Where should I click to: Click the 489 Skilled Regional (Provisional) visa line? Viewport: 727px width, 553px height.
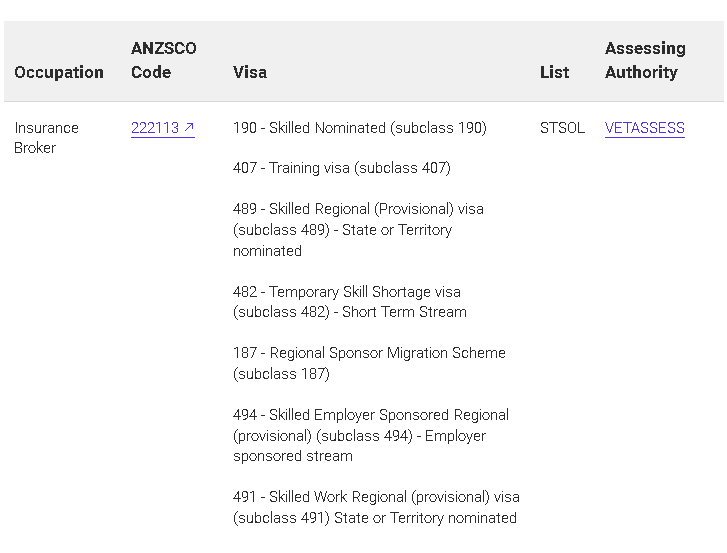point(358,209)
